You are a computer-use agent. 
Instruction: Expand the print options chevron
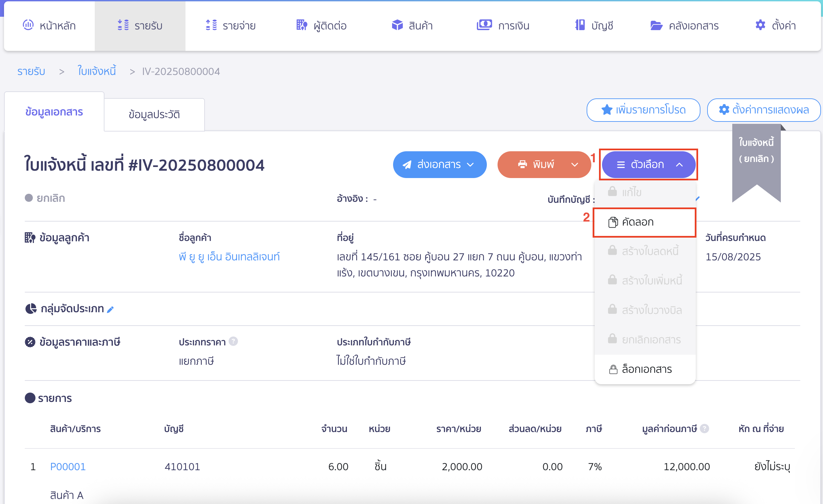[575, 165]
